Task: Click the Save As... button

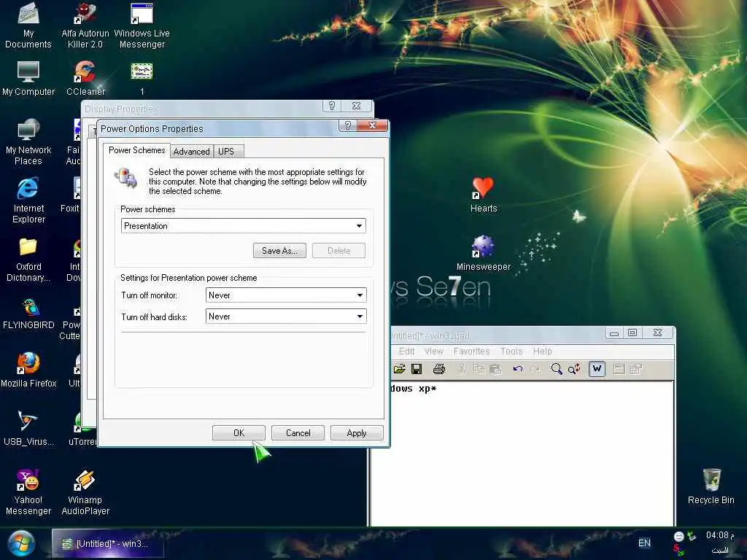Action: 279,251
